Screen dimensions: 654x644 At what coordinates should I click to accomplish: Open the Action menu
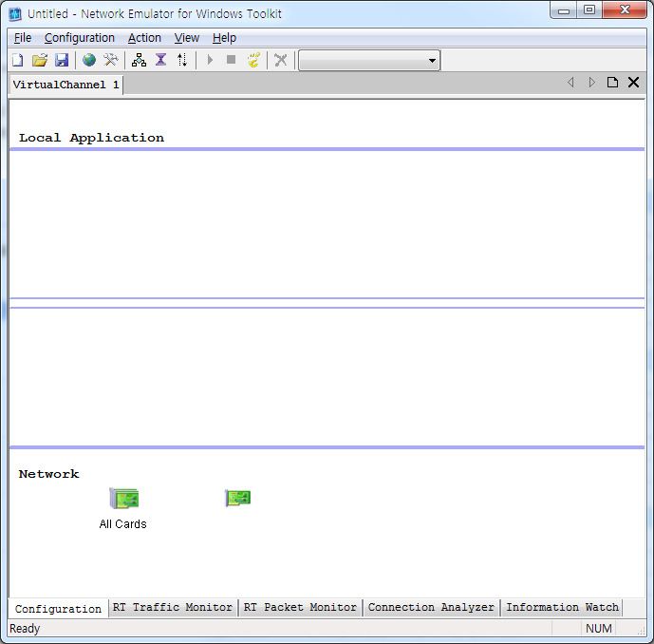tap(144, 38)
